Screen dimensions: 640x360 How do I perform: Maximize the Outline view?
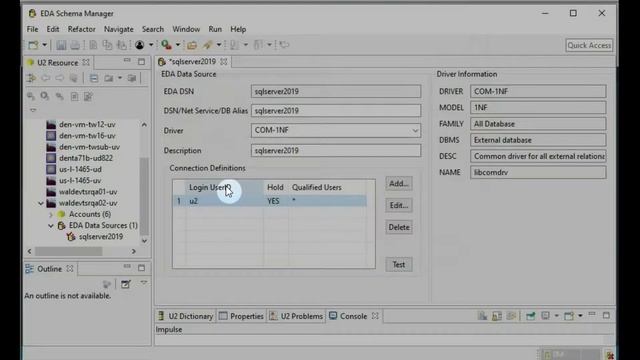tap(141, 268)
